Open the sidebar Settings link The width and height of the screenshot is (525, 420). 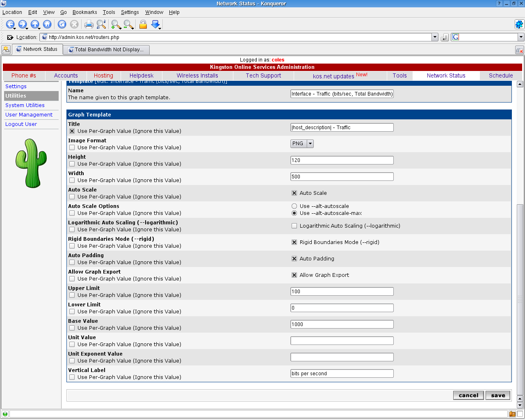[16, 87]
